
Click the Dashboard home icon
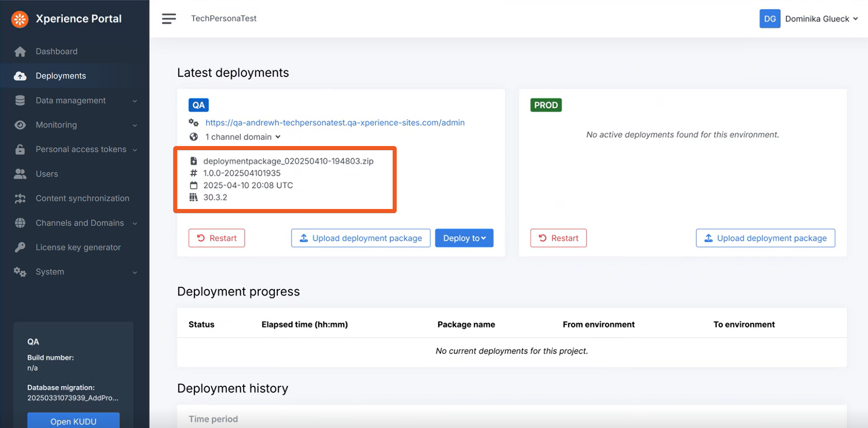coord(20,52)
